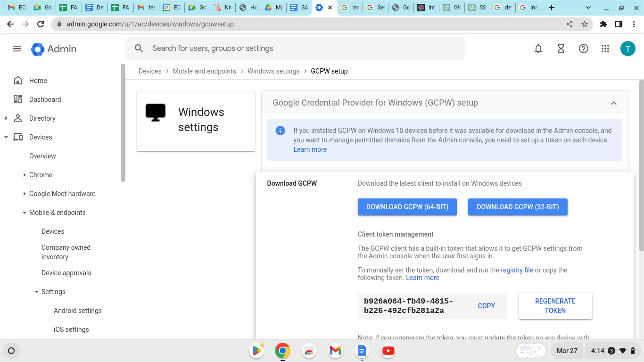Open Play Store from the shelf
The height and width of the screenshot is (362, 644).
click(256, 351)
